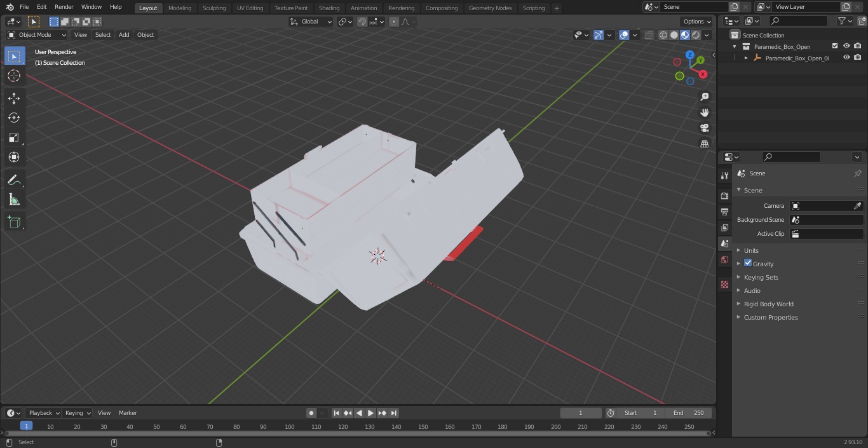
Task: Switch to solid viewport shading
Action: tap(674, 35)
